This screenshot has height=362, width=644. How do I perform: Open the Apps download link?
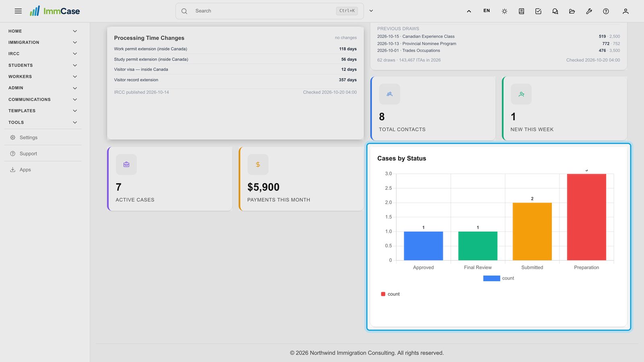click(x=43, y=170)
